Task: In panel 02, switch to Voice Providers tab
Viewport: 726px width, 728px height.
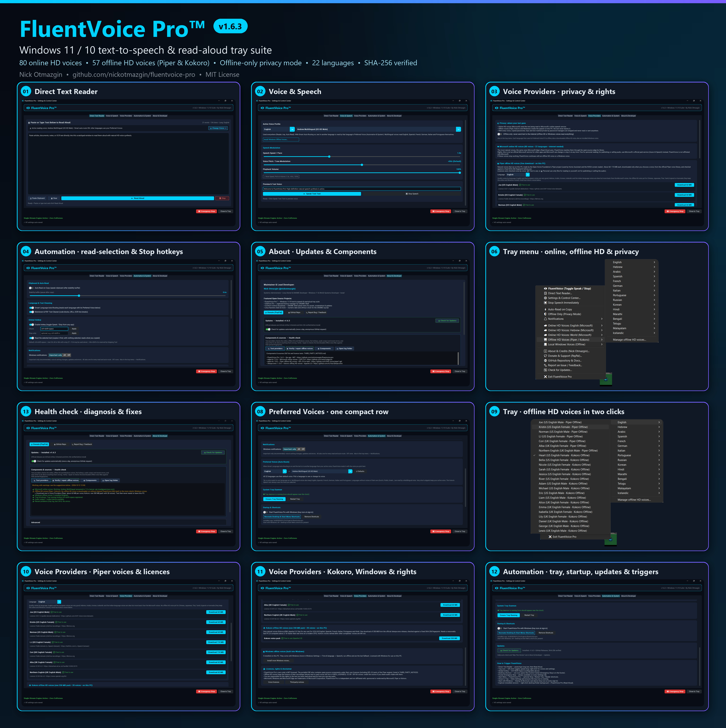Action: pyautogui.click(x=360, y=116)
